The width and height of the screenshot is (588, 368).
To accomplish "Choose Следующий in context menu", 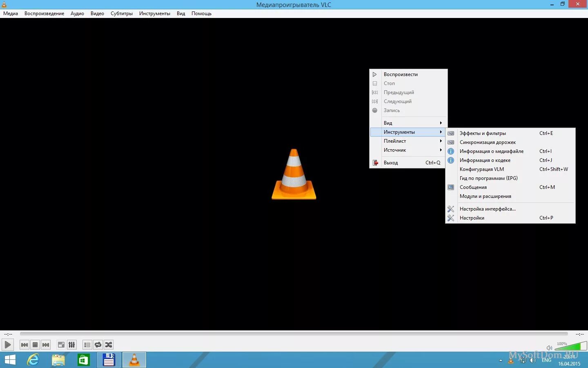I will coord(408,101).
